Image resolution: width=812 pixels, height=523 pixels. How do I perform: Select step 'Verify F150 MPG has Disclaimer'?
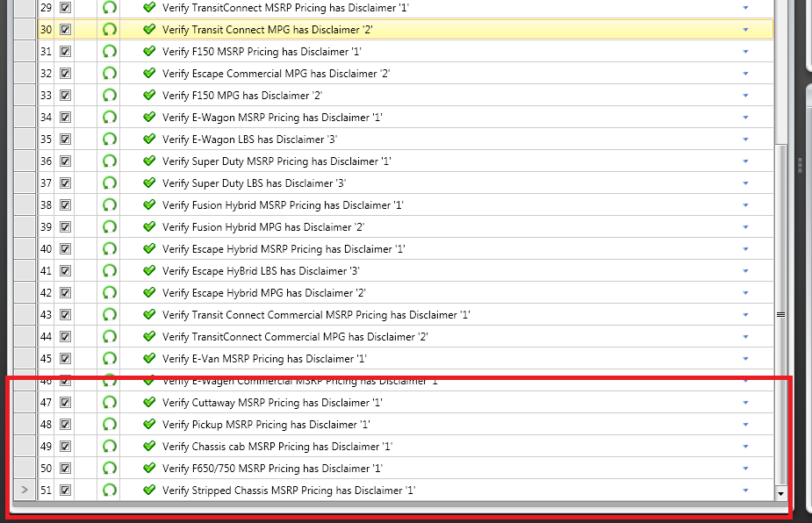click(x=242, y=96)
